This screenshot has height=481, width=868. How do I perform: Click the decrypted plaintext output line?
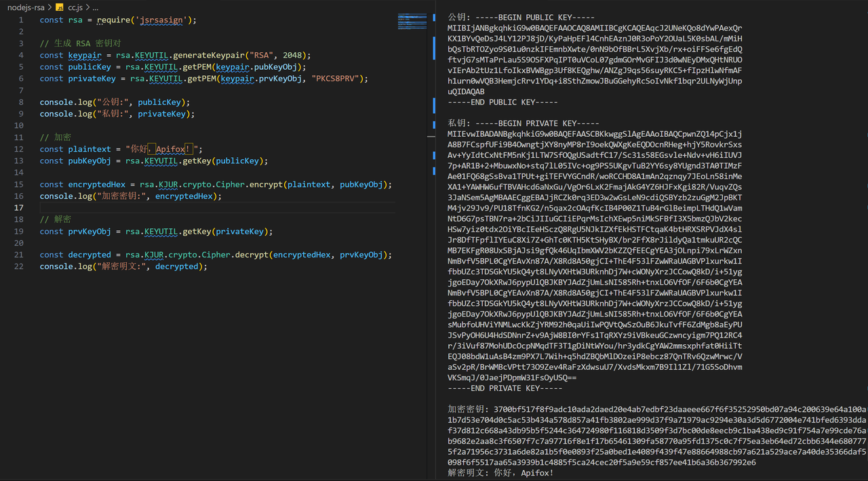[500, 473]
